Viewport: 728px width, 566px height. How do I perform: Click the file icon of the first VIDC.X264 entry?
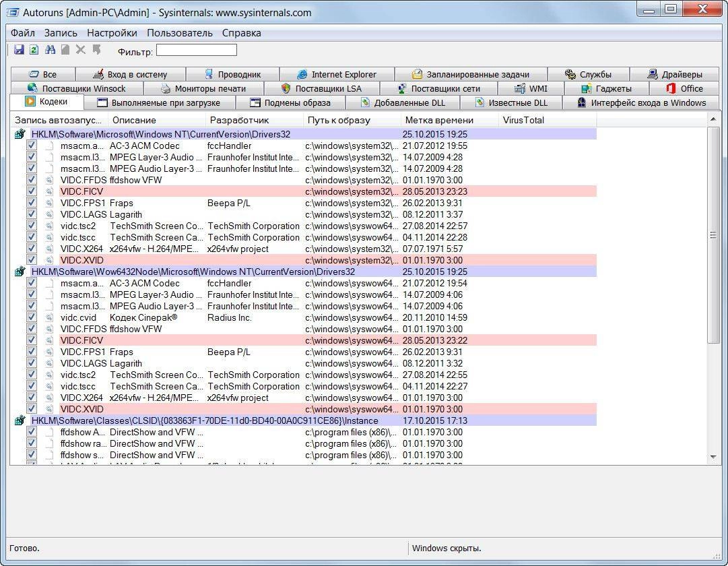point(49,249)
